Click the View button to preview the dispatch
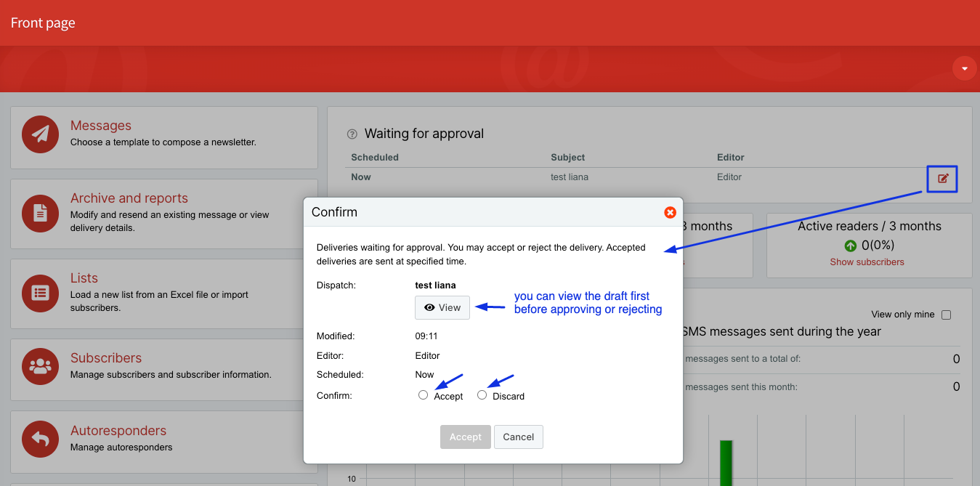980x486 pixels. click(442, 307)
